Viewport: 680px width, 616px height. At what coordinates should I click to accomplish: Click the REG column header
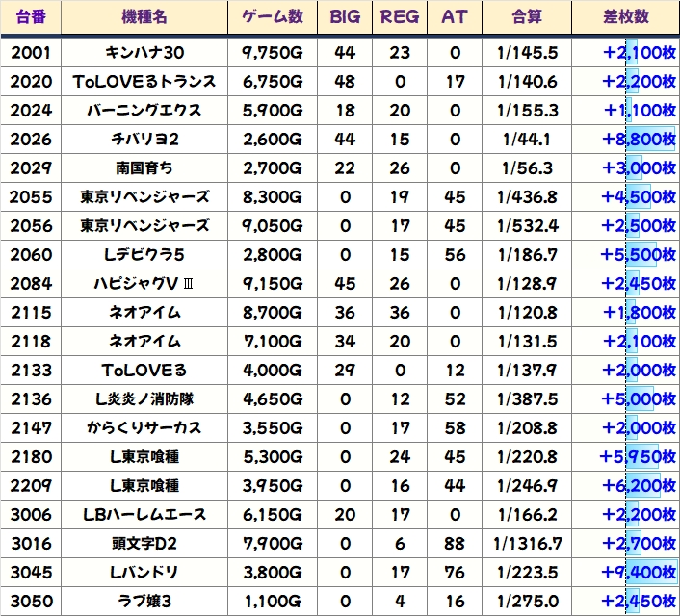[x=400, y=17]
